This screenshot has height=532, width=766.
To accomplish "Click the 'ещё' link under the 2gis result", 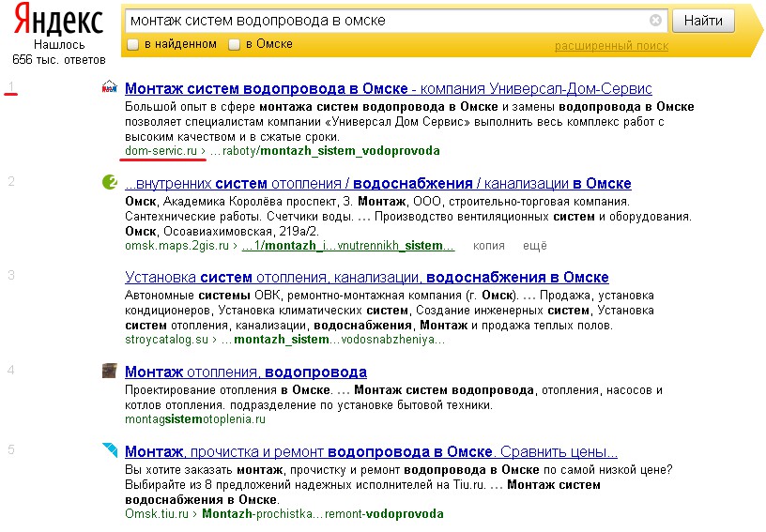I will (535, 246).
